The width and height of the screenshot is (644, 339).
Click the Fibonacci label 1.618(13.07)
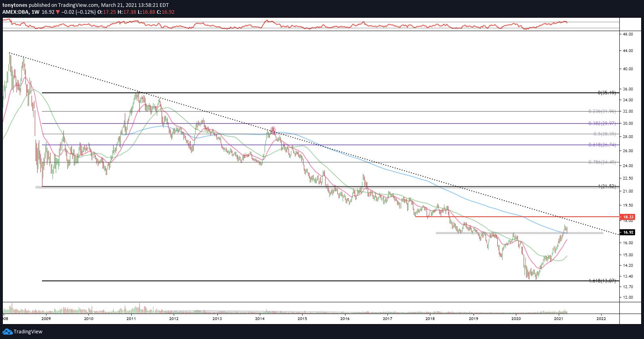602,281
